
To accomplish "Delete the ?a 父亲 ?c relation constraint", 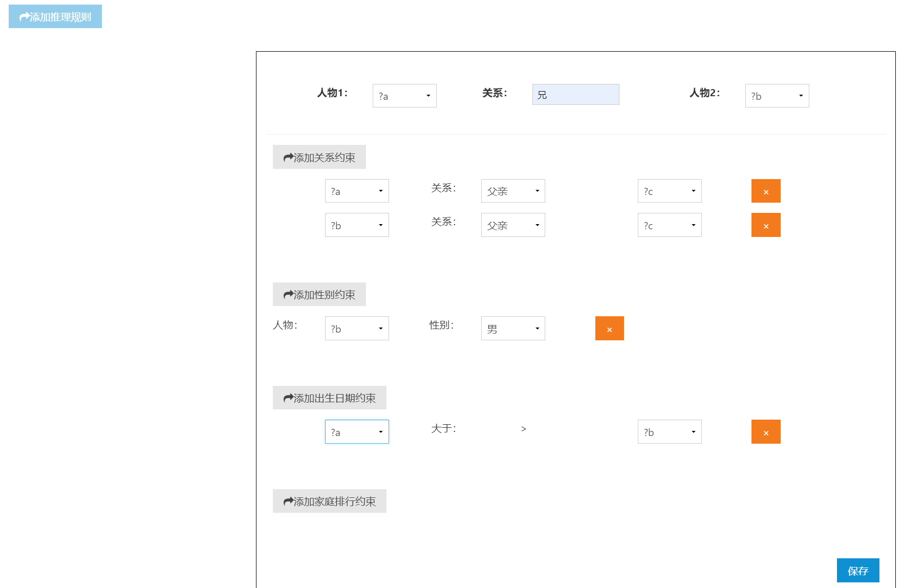I will point(766,191).
